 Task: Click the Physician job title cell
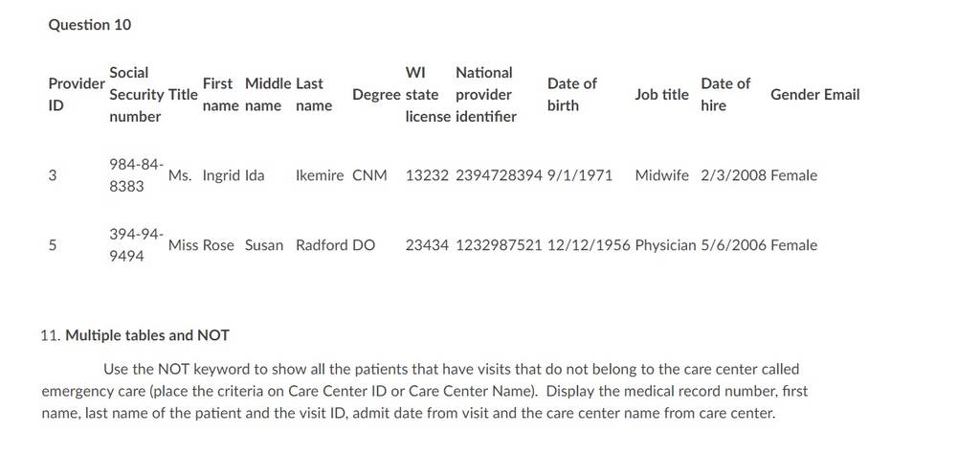tap(665, 244)
